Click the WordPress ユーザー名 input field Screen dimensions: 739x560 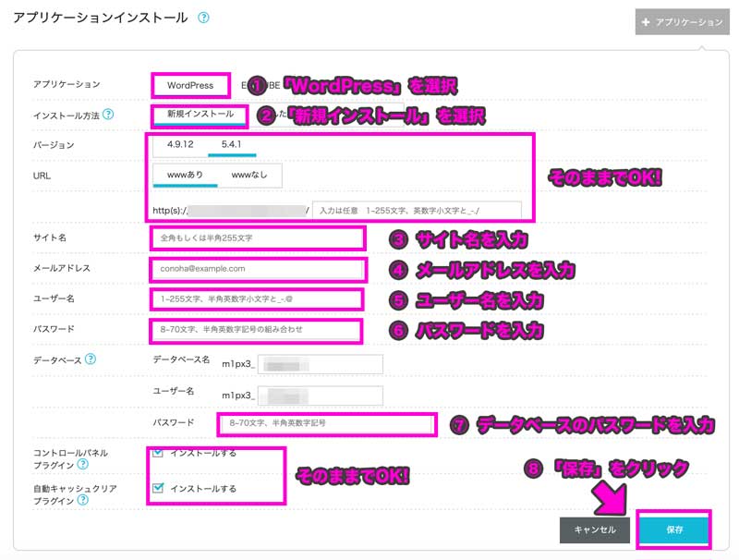pyautogui.click(x=258, y=298)
